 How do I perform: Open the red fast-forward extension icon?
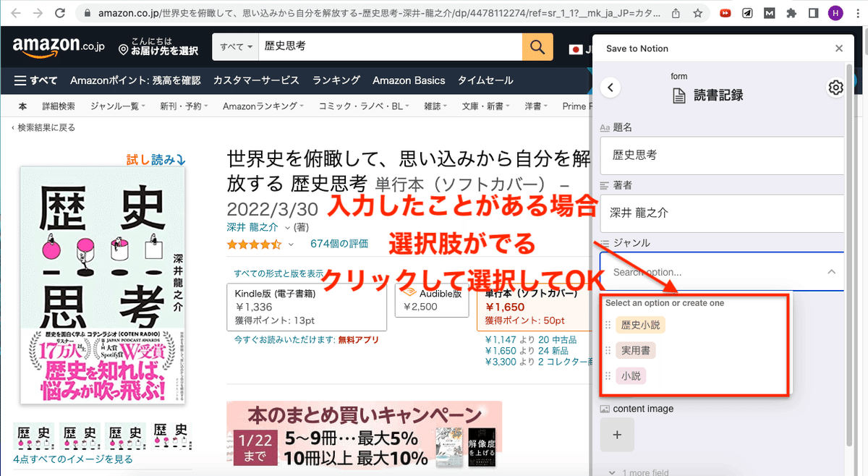tap(726, 13)
